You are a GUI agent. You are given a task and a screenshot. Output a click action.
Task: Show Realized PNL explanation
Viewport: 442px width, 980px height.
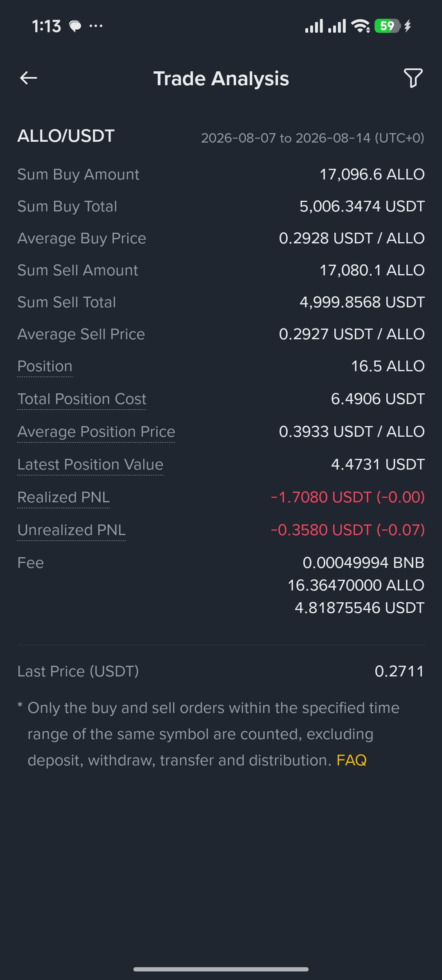click(63, 497)
